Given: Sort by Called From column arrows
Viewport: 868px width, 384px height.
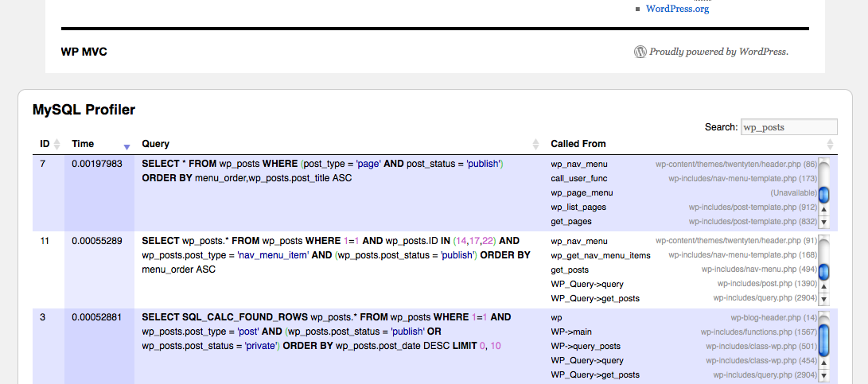Looking at the screenshot, I should pyautogui.click(x=830, y=144).
